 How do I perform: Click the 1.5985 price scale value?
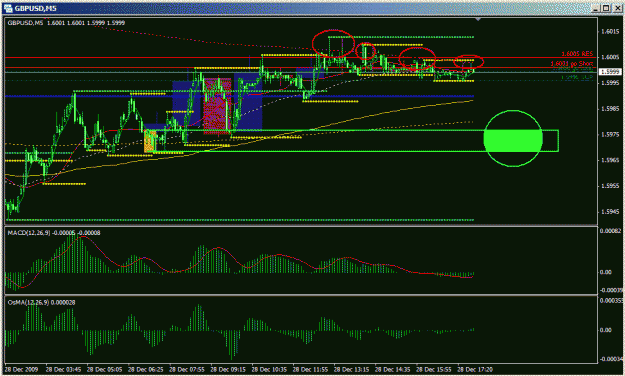(x=610, y=108)
